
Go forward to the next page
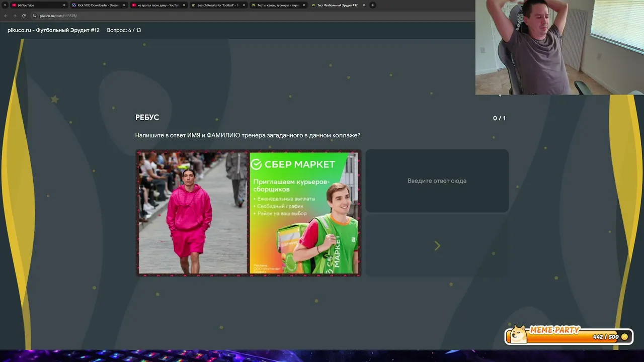[x=15, y=16]
